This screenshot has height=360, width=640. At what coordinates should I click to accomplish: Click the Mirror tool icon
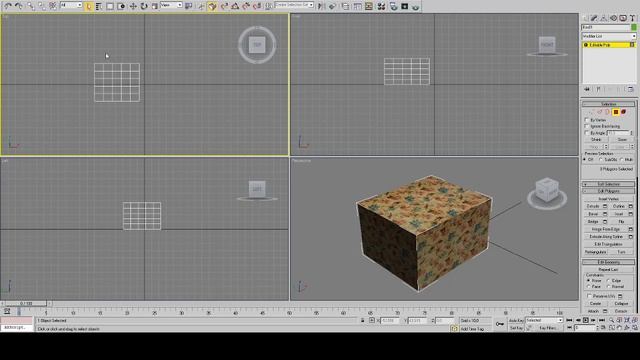[x=321, y=6]
